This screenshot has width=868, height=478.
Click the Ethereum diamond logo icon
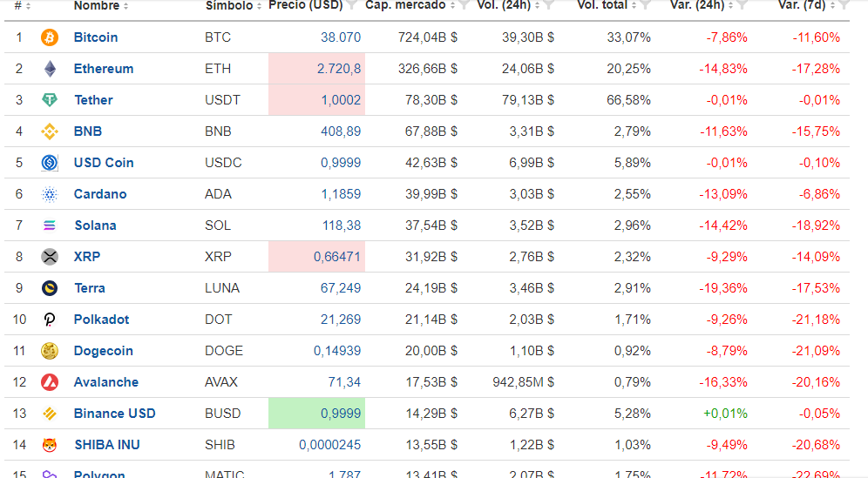[x=50, y=69]
